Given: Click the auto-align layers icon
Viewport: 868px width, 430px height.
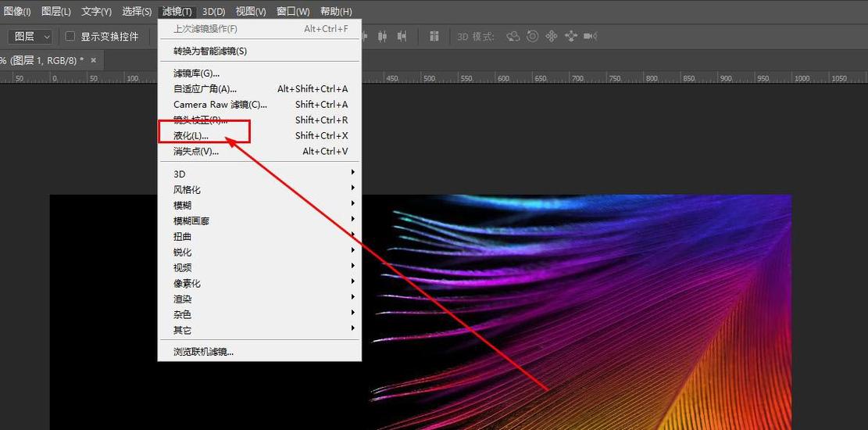Looking at the screenshot, I should (434, 37).
